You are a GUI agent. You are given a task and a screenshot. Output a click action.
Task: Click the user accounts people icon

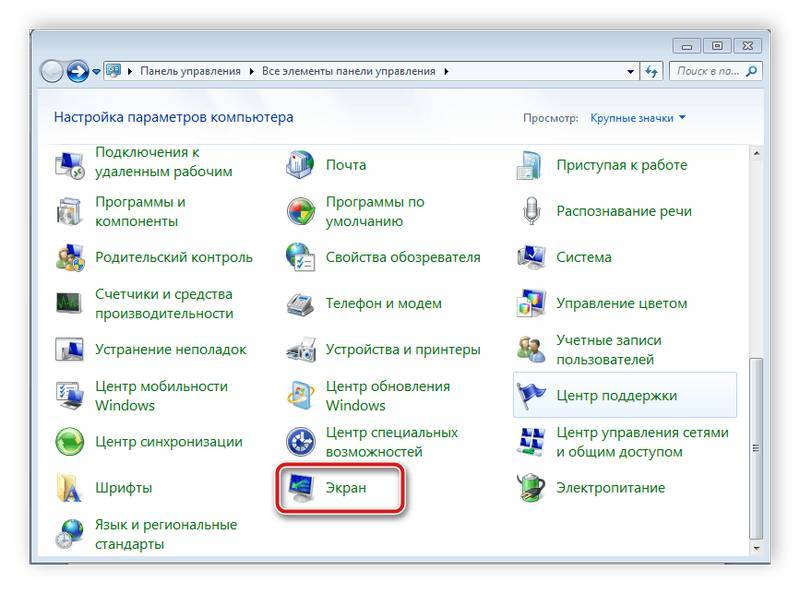point(531,350)
